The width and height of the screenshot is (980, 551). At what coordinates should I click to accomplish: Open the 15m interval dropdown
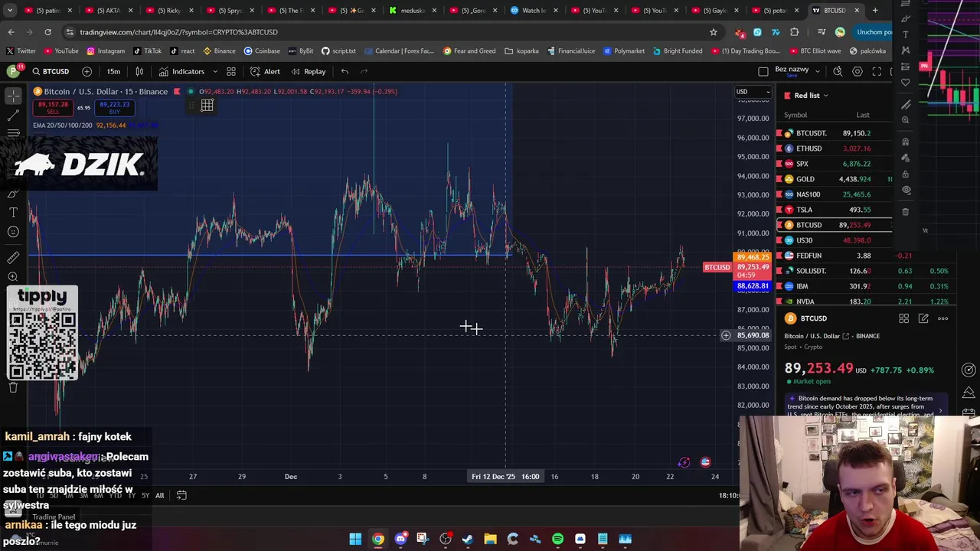pos(113,71)
